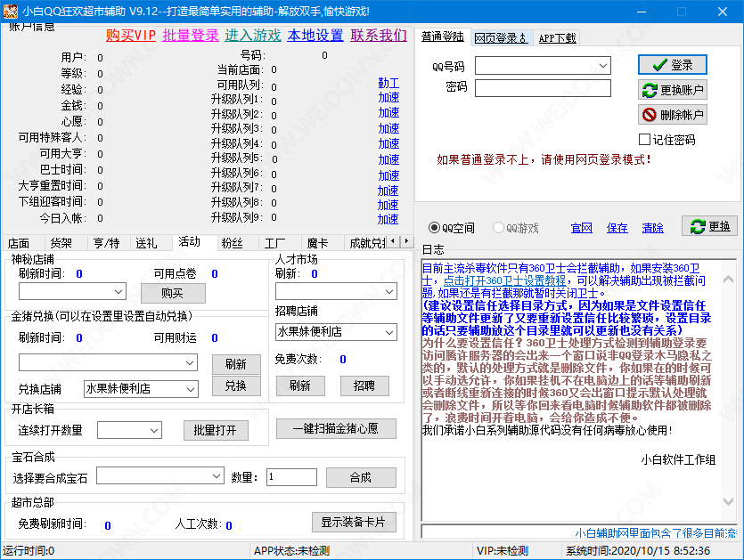Click the 购买VIP link

[131, 35]
